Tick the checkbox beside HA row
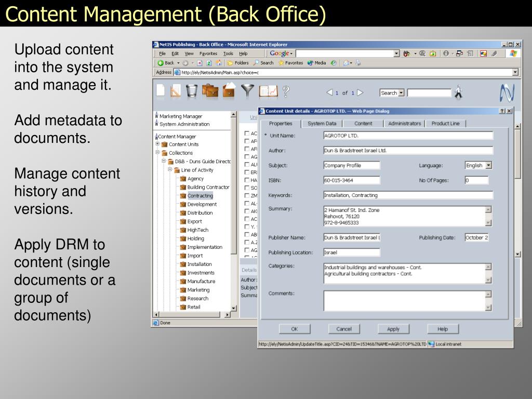 pyautogui.click(x=247, y=180)
